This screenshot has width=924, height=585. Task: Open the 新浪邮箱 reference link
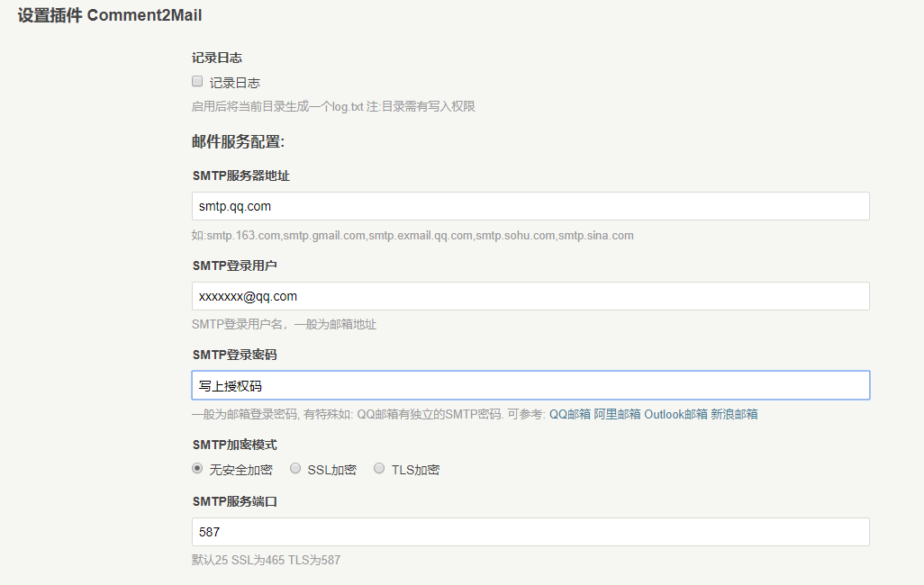pyautogui.click(x=734, y=414)
